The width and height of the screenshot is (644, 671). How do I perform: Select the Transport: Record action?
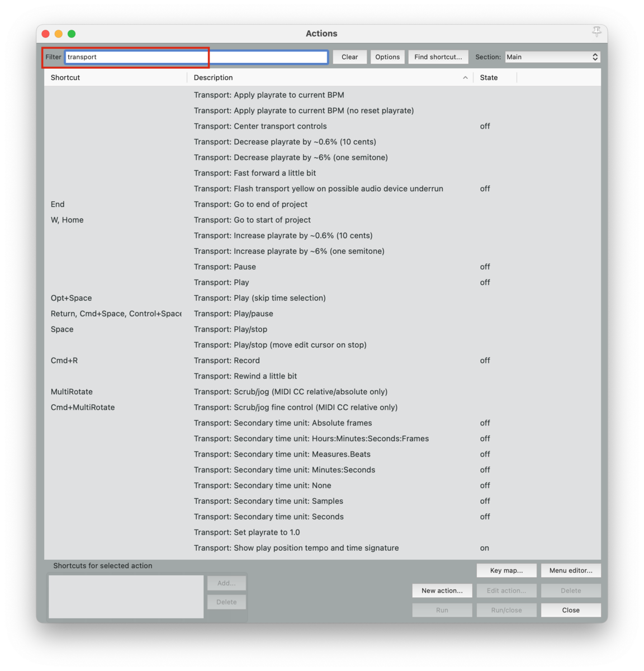coord(226,361)
